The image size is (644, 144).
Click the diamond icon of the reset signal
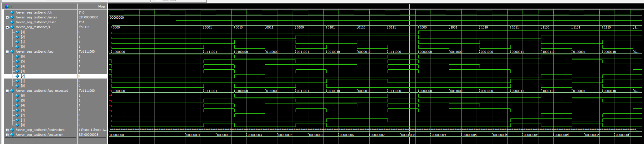click(x=12, y=22)
